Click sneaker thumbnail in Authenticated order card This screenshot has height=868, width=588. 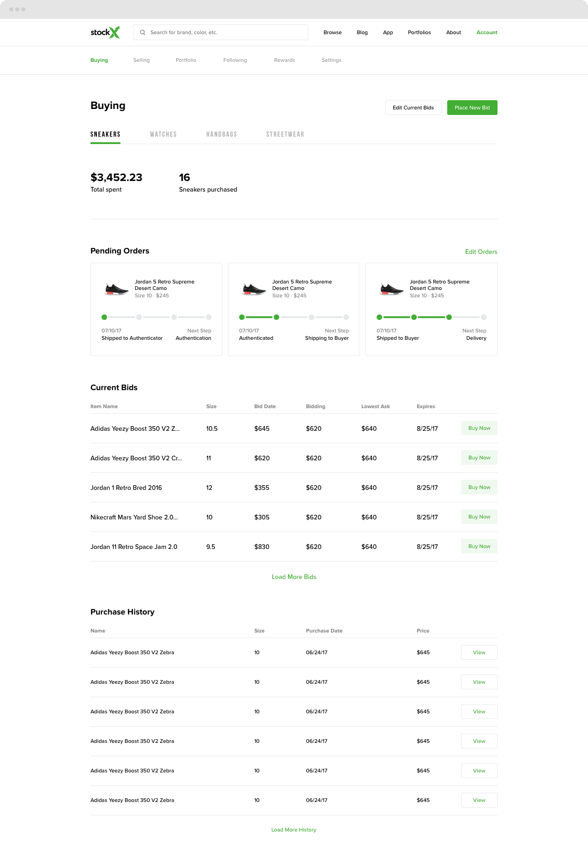pyautogui.click(x=254, y=289)
